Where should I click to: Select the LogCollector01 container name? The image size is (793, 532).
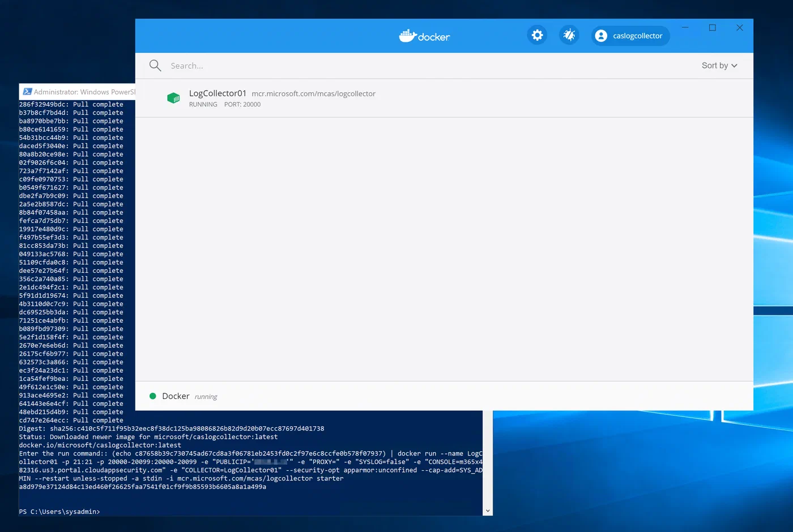pyautogui.click(x=218, y=93)
